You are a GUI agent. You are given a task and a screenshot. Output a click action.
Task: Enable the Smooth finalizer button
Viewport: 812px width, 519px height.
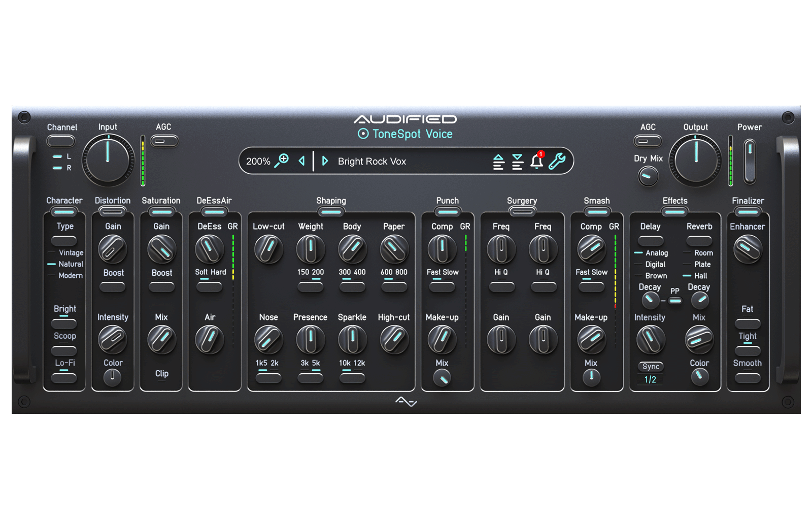tap(748, 377)
